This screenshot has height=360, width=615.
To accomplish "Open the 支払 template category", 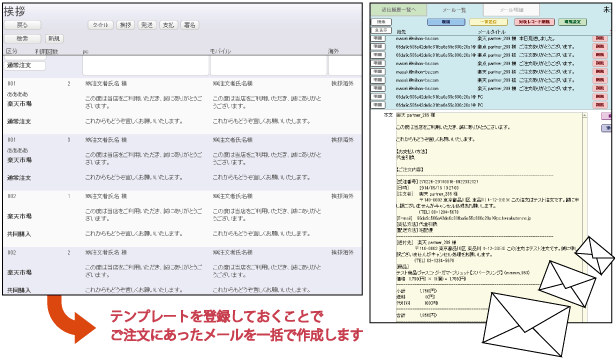I will point(168,25).
